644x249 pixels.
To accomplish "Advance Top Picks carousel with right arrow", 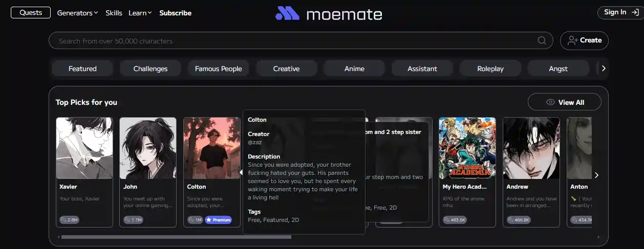I will coord(596,175).
